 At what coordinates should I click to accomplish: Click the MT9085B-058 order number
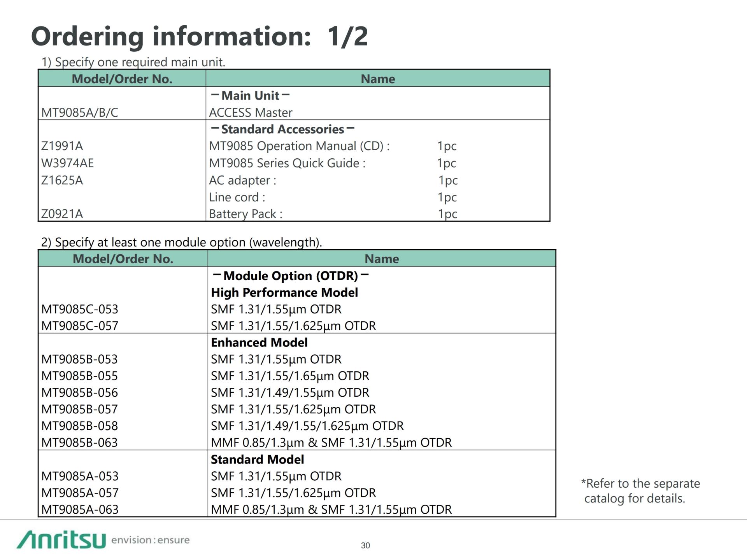click(x=79, y=426)
